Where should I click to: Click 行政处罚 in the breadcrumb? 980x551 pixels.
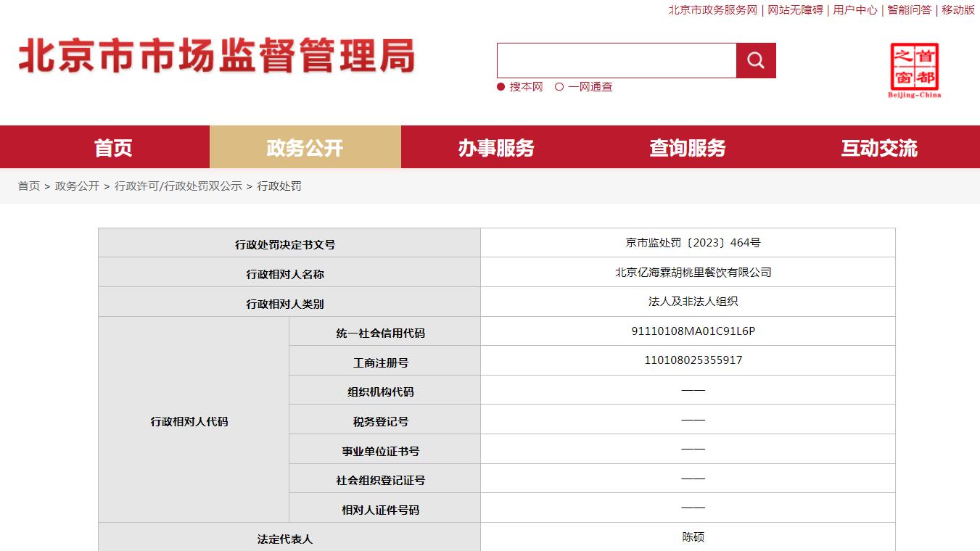coord(279,186)
